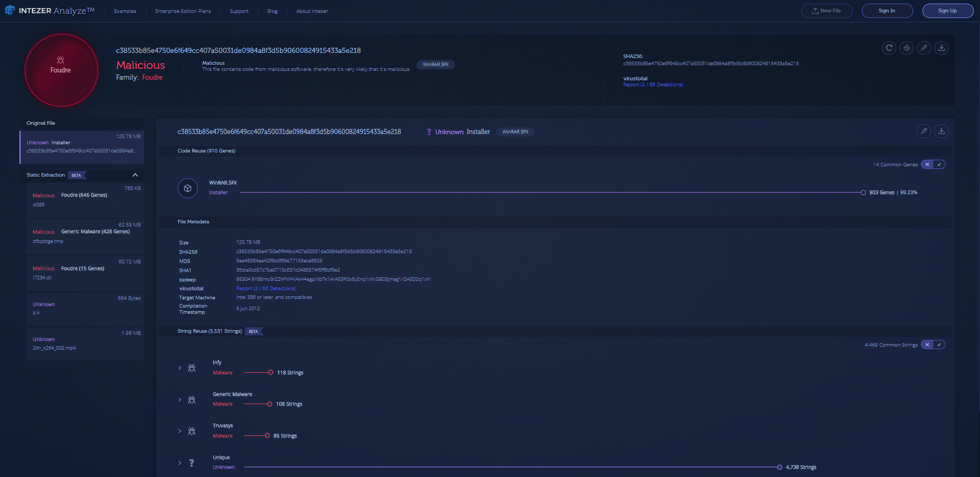Screen dimensions: 980x477
Task: Click the re-analyze refresh icon in header
Action: 889,48
